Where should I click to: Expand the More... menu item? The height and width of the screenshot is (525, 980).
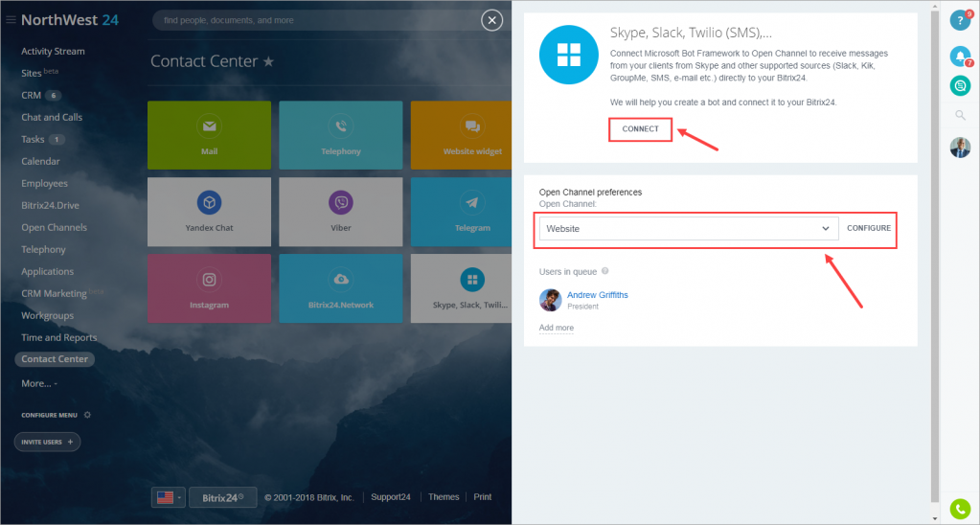click(39, 383)
